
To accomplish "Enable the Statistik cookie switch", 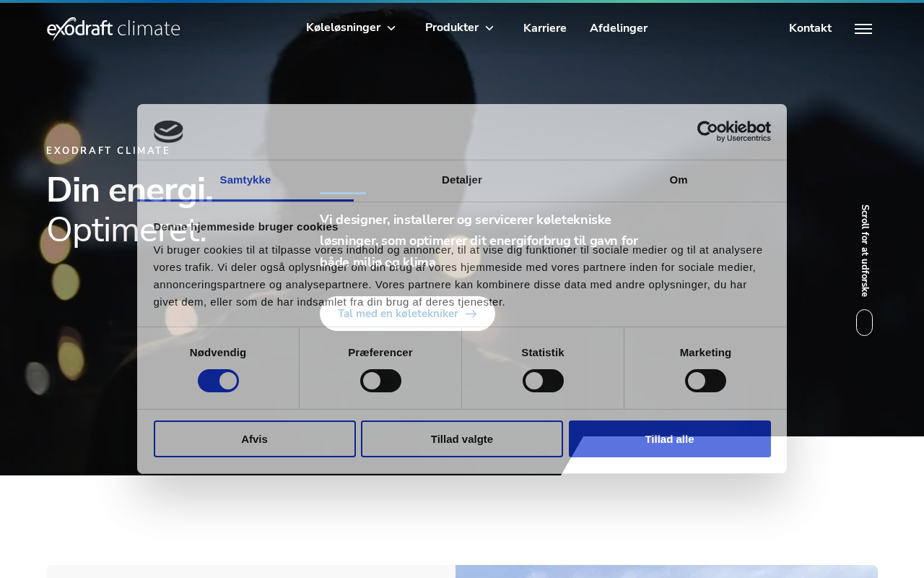I will (543, 381).
